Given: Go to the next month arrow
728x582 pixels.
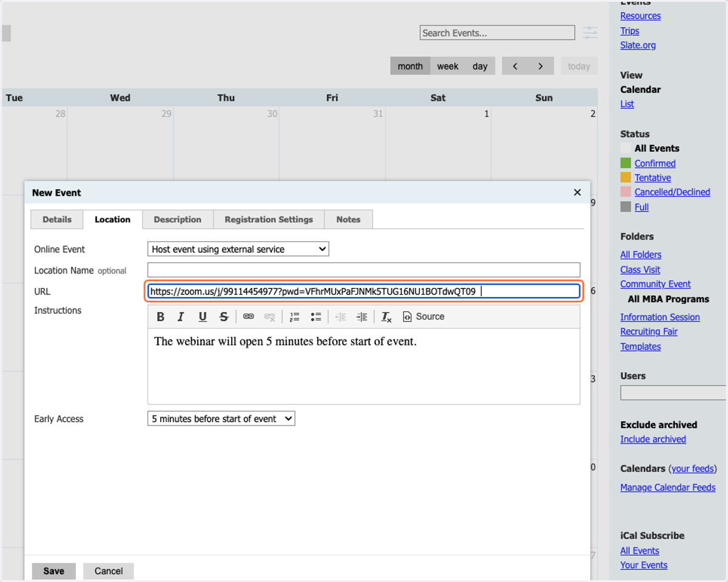Looking at the screenshot, I should tap(541, 66).
